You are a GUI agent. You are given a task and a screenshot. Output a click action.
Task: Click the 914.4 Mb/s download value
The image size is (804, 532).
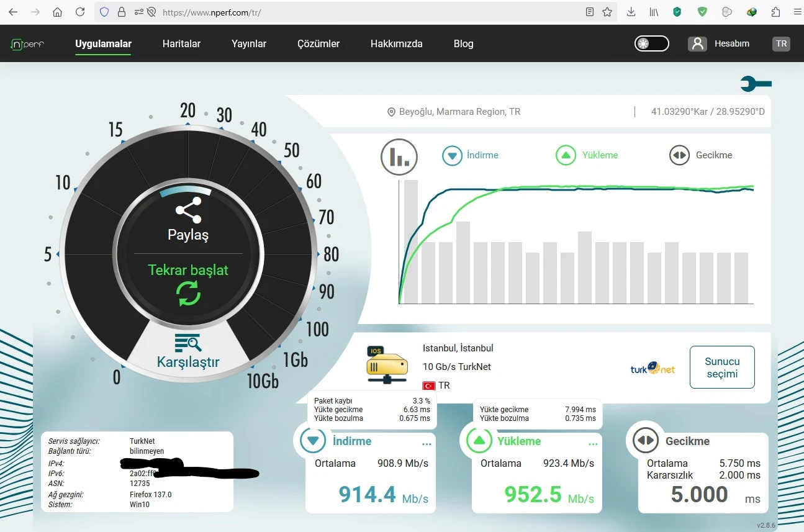(x=383, y=495)
